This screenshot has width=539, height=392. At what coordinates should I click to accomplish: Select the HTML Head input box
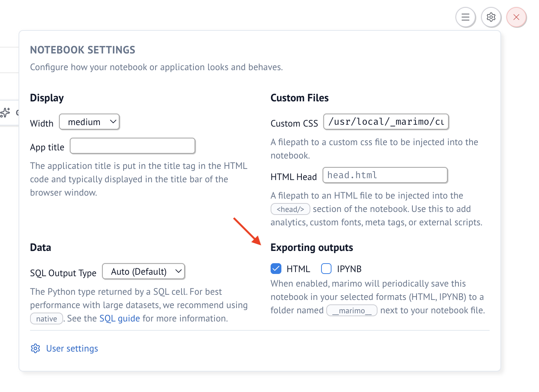tap(385, 175)
